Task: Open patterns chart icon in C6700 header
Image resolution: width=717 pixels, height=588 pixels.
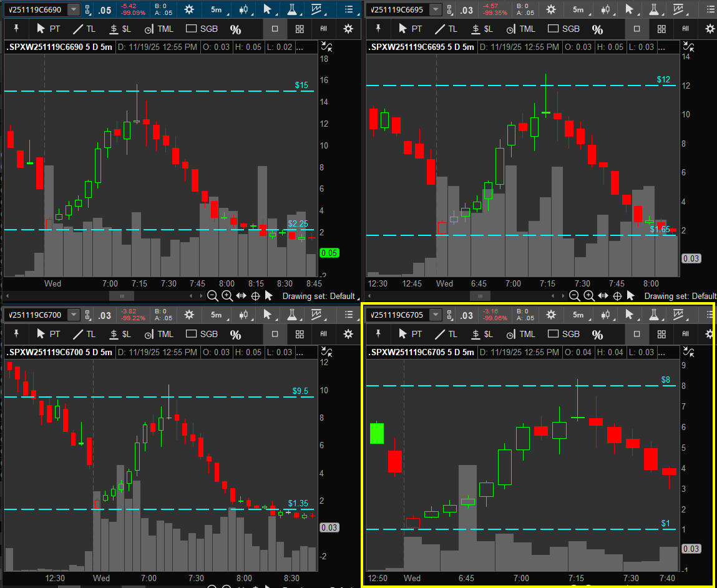Action: pos(316,315)
